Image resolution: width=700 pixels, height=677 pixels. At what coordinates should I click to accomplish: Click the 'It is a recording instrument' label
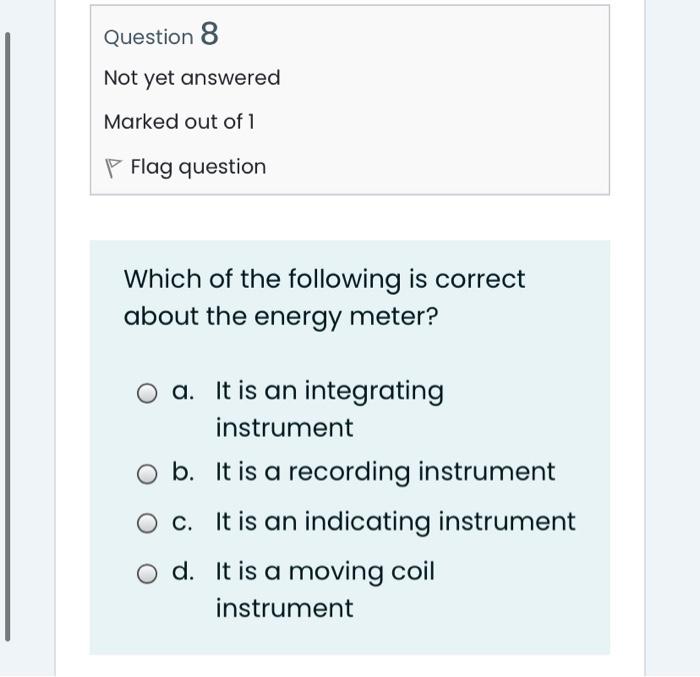(384, 472)
